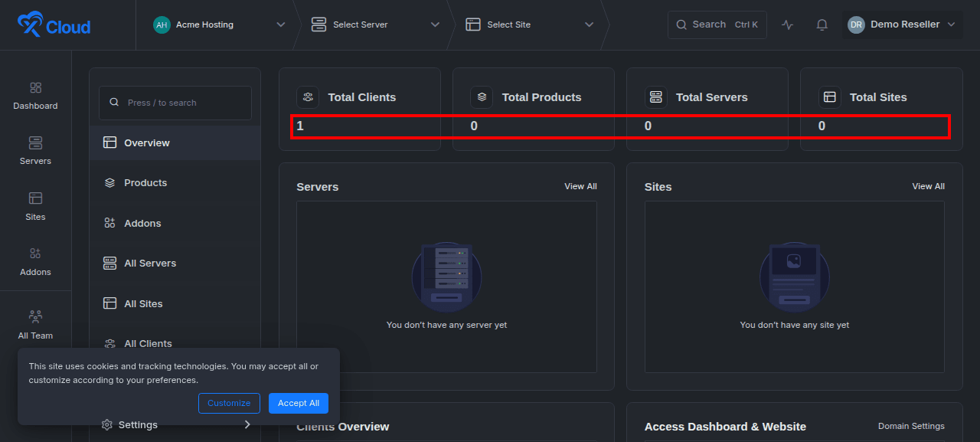Click the Total Clients heading
The image size is (980, 442).
tap(362, 97)
